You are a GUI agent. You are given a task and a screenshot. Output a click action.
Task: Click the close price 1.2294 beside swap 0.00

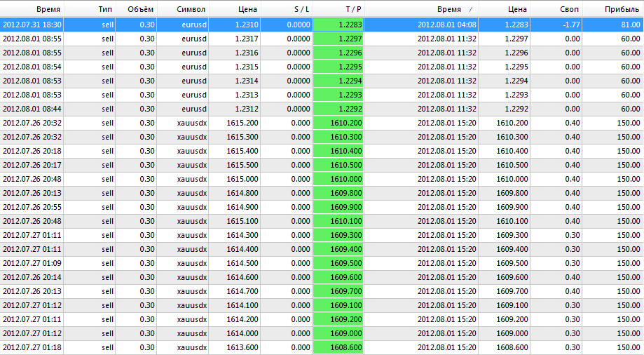[x=516, y=81]
